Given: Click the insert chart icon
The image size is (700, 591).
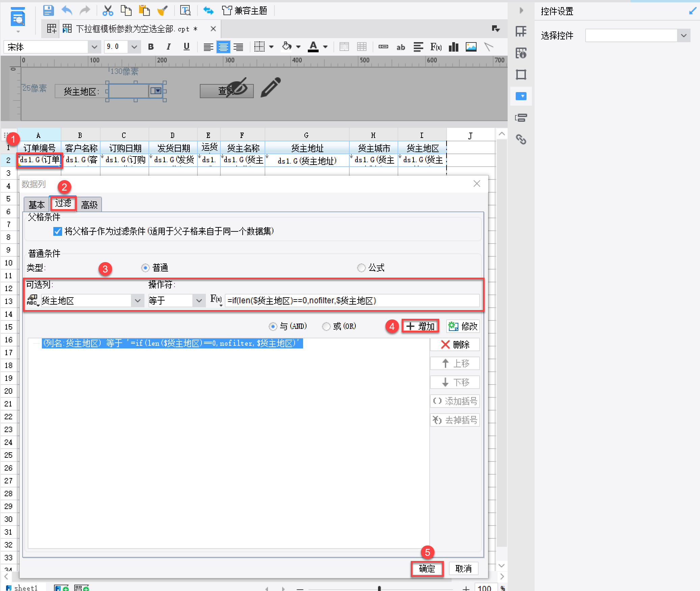Looking at the screenshot, I should point(453,47).
